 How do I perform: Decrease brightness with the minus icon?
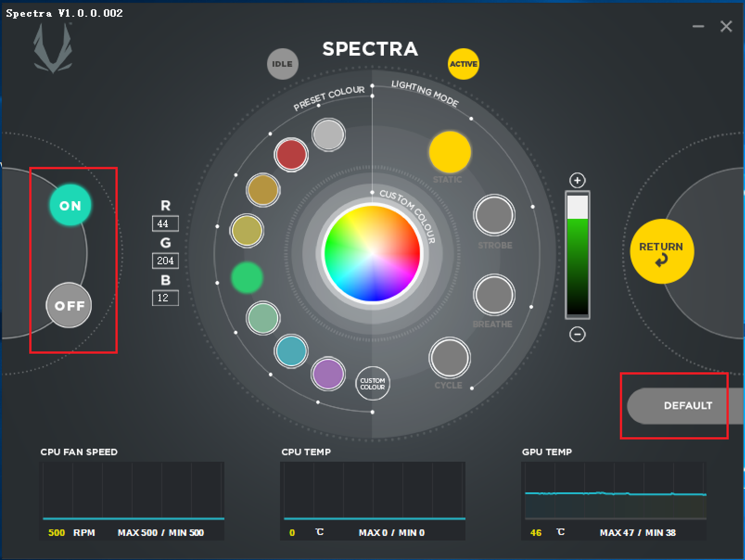577,334
